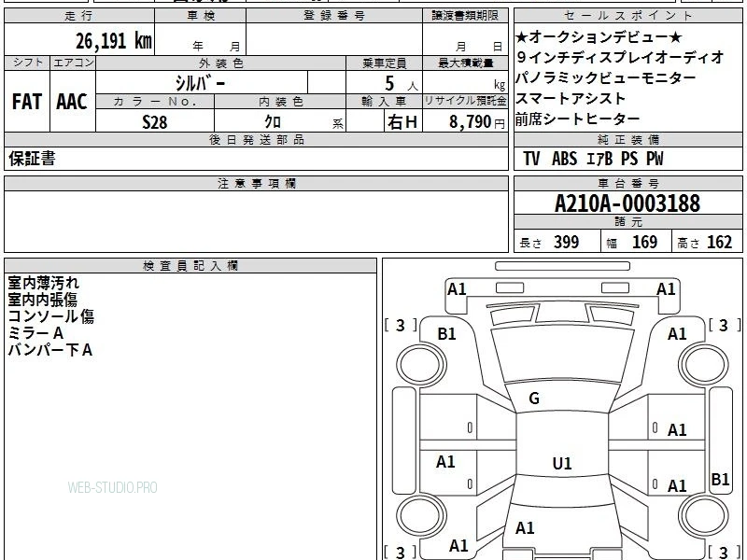The width and height of the screenshot is (747, 560).
Task: Click the TV item in 純正装備
Action: coord(531,159)
